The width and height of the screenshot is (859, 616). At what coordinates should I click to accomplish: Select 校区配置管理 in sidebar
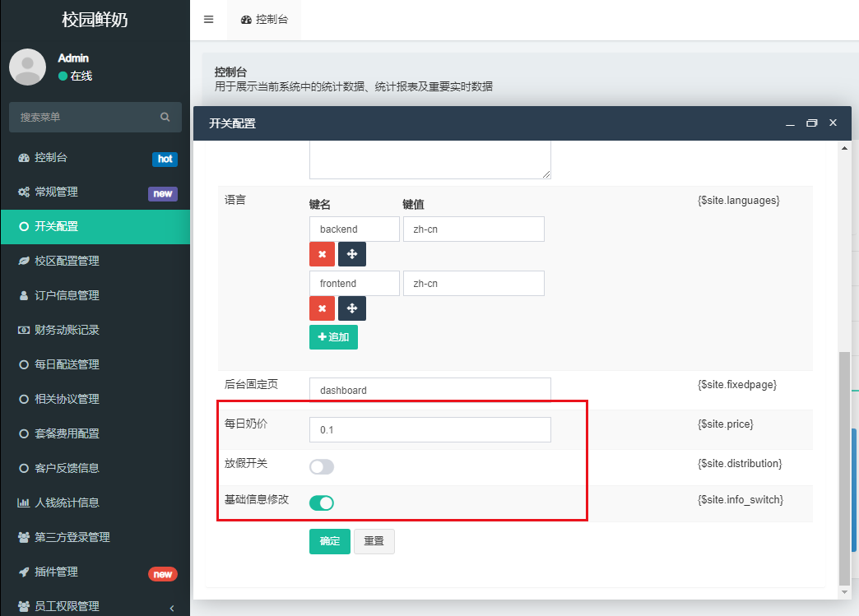(67, 261)
